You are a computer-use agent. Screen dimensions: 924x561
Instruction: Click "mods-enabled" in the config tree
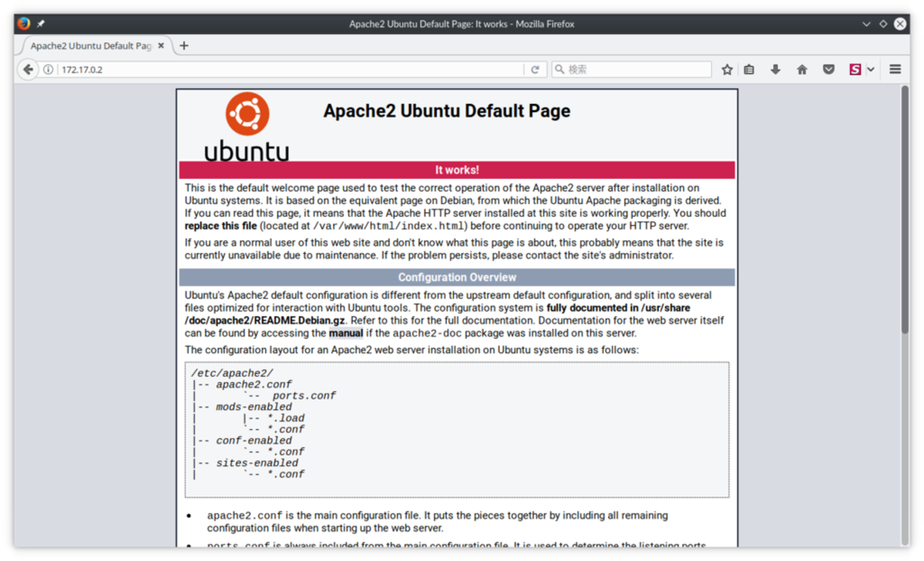point(254,407)
